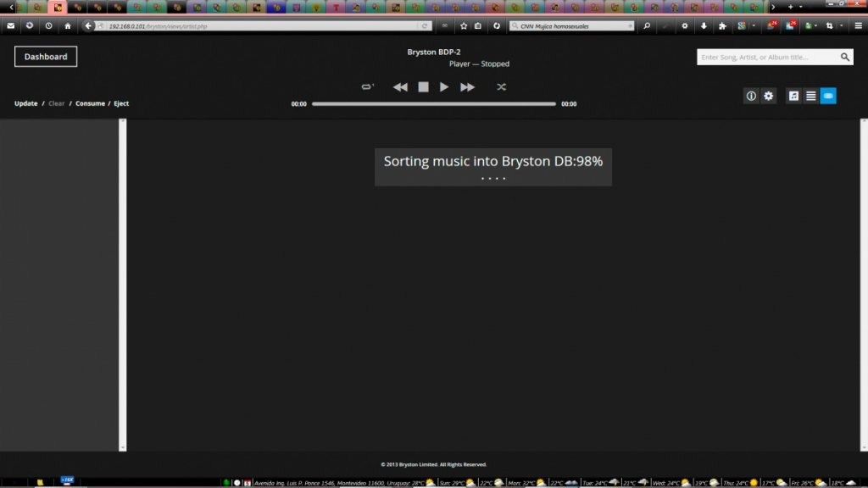Click the Clear playlist link
The width and height of the screenshot is (868, 488).
[57, 103]
